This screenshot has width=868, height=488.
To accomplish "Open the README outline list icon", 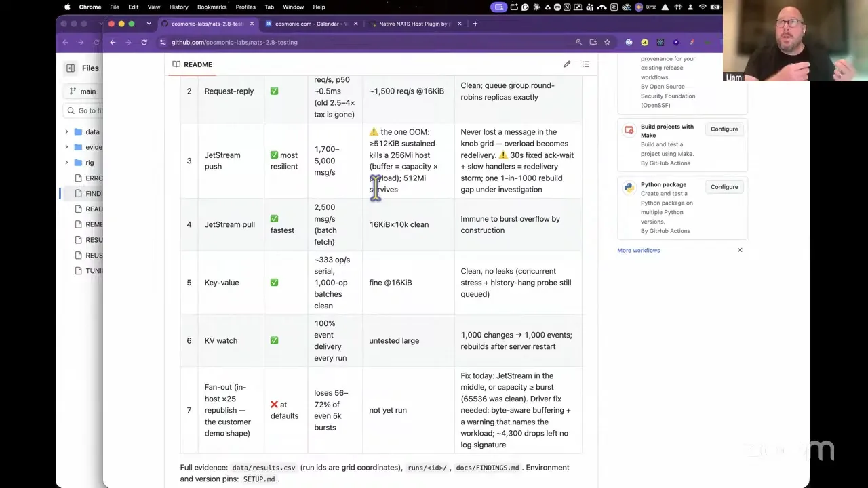I will pyautogui.click(x=586, y=64).
